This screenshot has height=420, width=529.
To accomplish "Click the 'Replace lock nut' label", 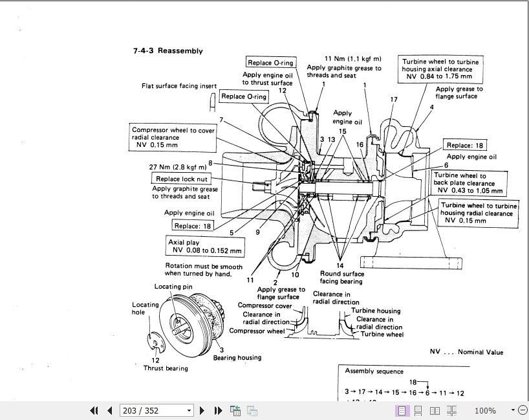I will (182, 179).
